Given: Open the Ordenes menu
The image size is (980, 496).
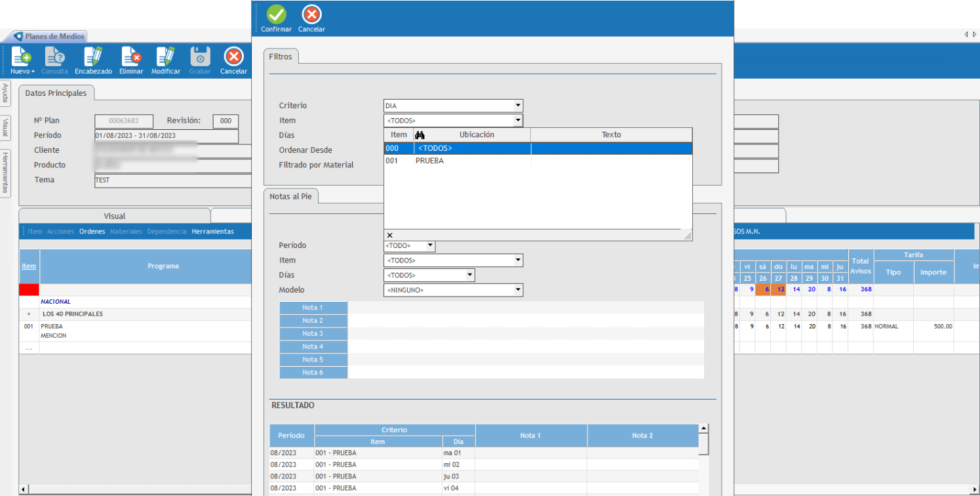Looking at the screenshot, I should (x=92, y=232).
